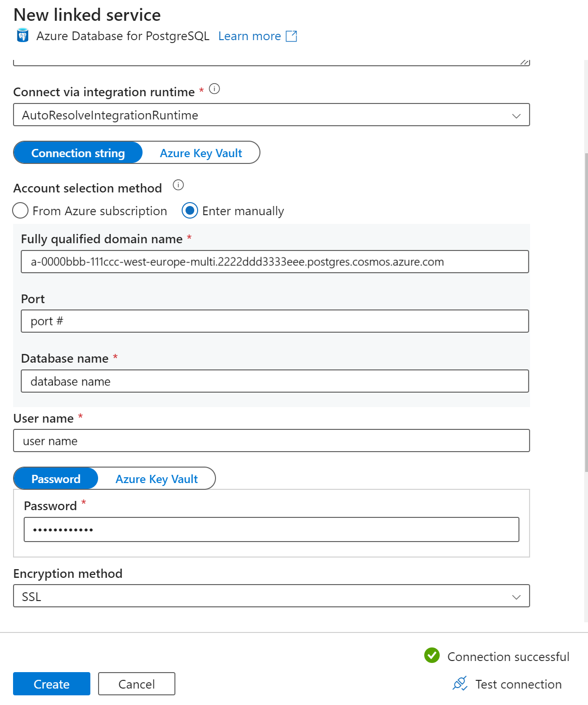Click the Test connection plug icon
The width and height of the screenshot is (588, 705).
(x=459, y=684)
